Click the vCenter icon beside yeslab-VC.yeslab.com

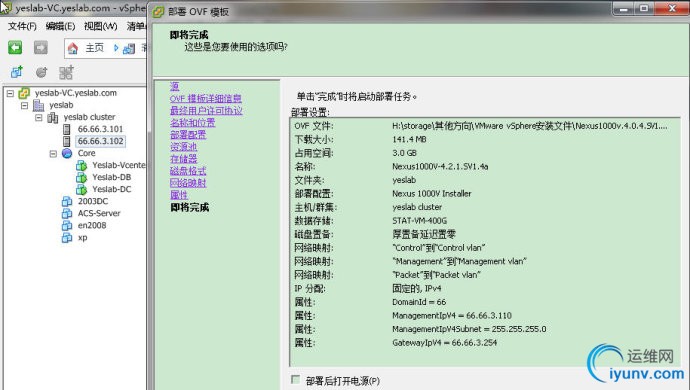point(24,93)
